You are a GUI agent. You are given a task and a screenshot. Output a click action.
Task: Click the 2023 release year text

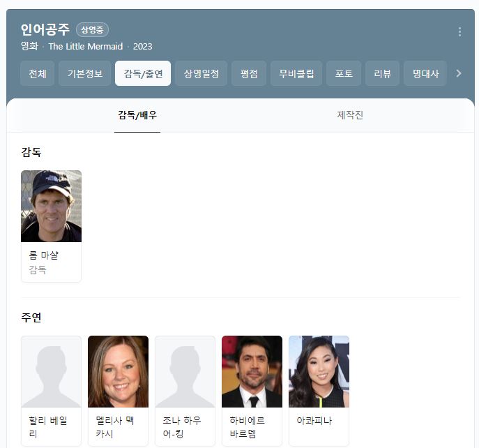(143, 46)
